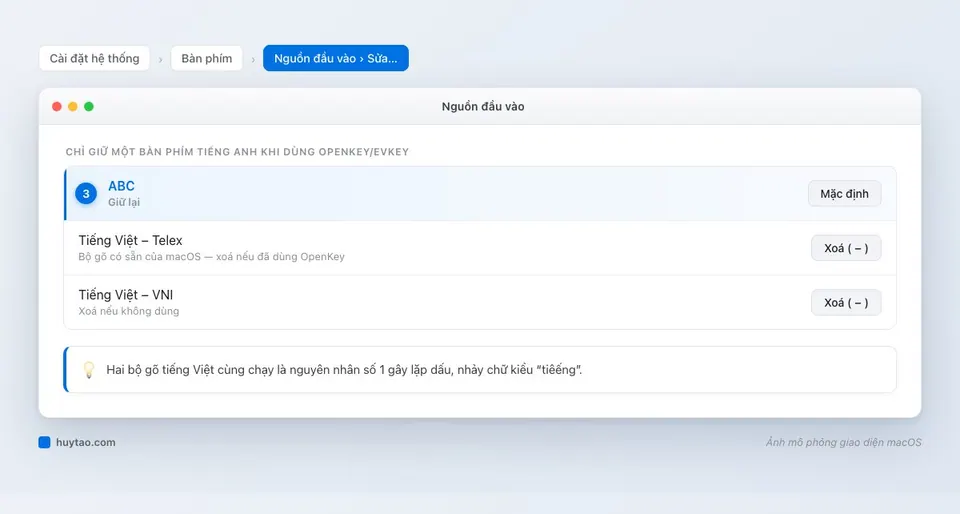Click the 'Hai bộ gõ tiếng Việt' tip text
This screenshot has width=960, height=514.
coord(344,370)
